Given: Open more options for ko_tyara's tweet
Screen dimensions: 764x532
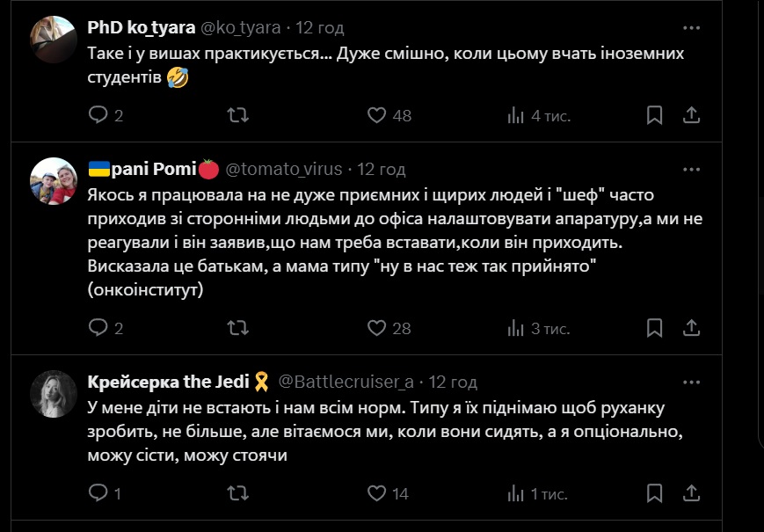Looking at the screenshot, I should [x=692, y=28].
